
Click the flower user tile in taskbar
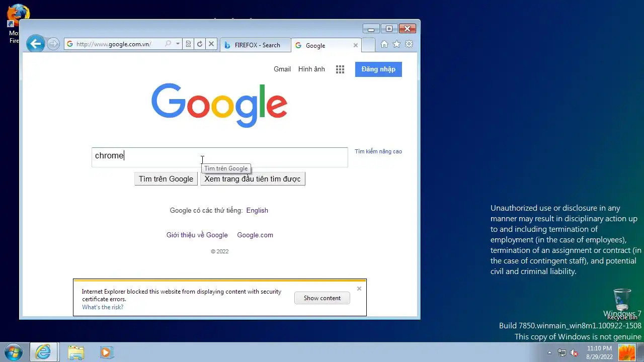pyautogui.click(x=627, y=352)
